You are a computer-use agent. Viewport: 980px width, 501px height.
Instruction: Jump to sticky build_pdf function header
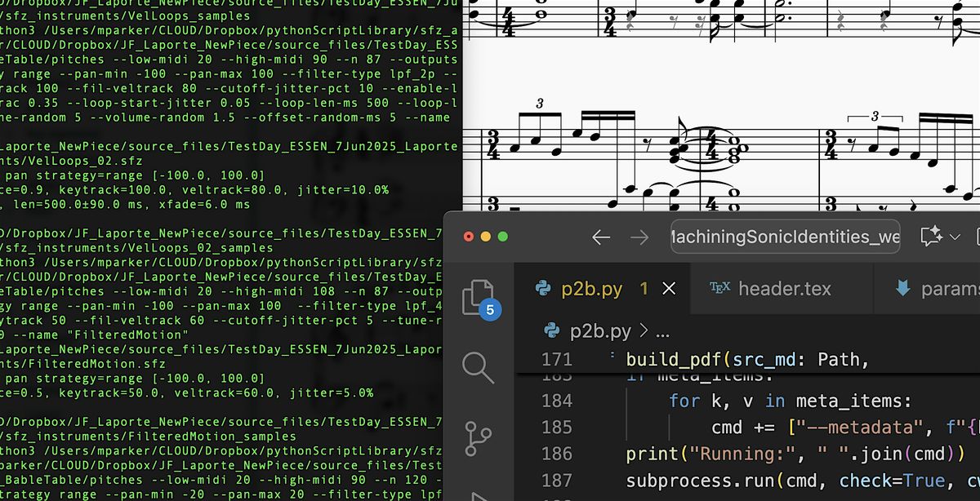747,360
